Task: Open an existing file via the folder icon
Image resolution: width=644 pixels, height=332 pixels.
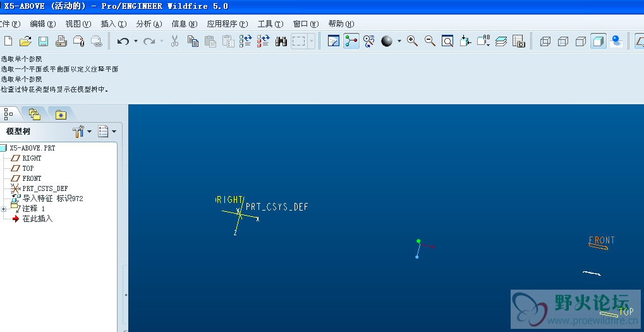Action: point(25,41)
